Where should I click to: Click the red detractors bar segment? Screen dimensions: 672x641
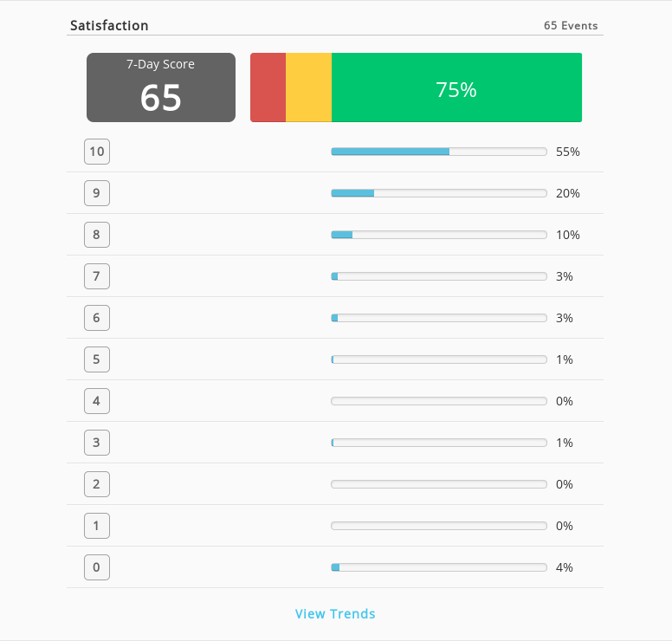268,87
